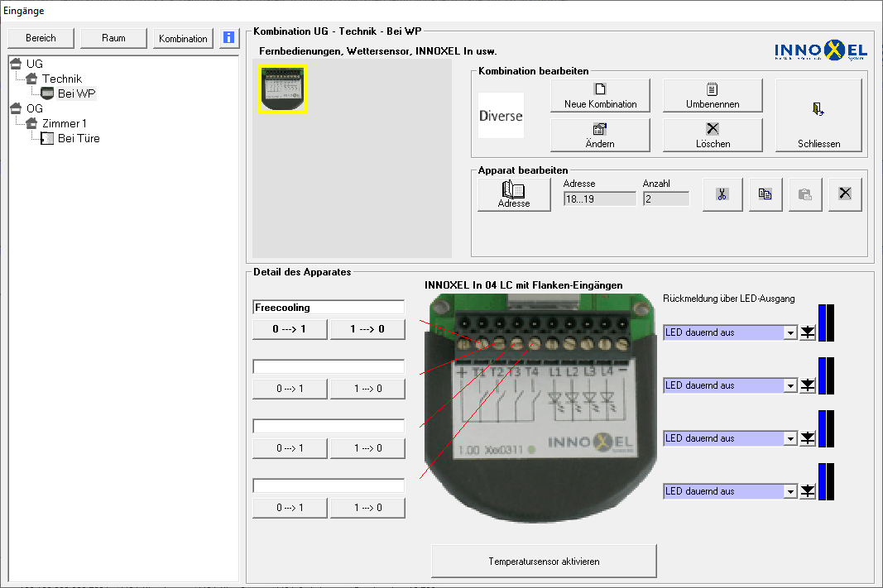Click fourth input's 0 ---> 1 button
Screen dimensions: 883x588
(290, 508)
